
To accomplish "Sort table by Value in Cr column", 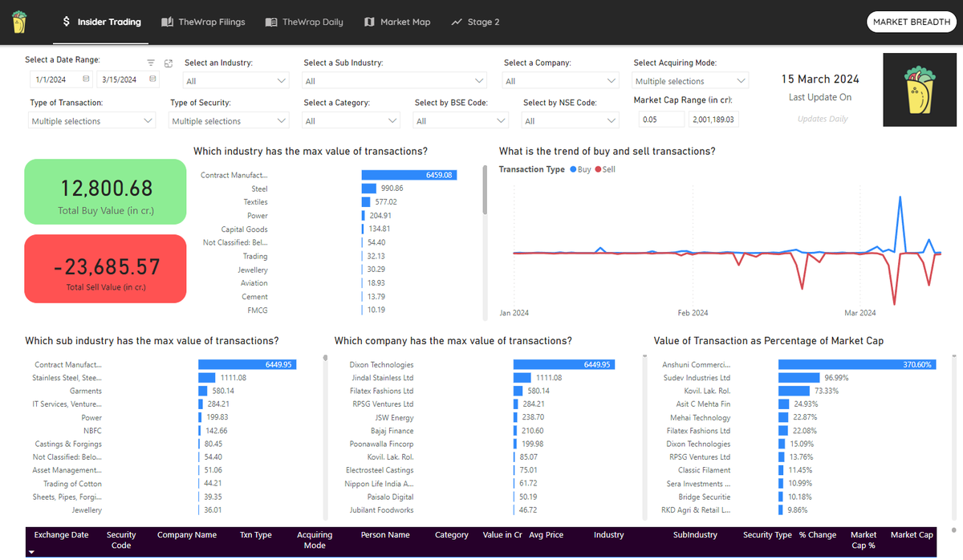I will point(503,535).
